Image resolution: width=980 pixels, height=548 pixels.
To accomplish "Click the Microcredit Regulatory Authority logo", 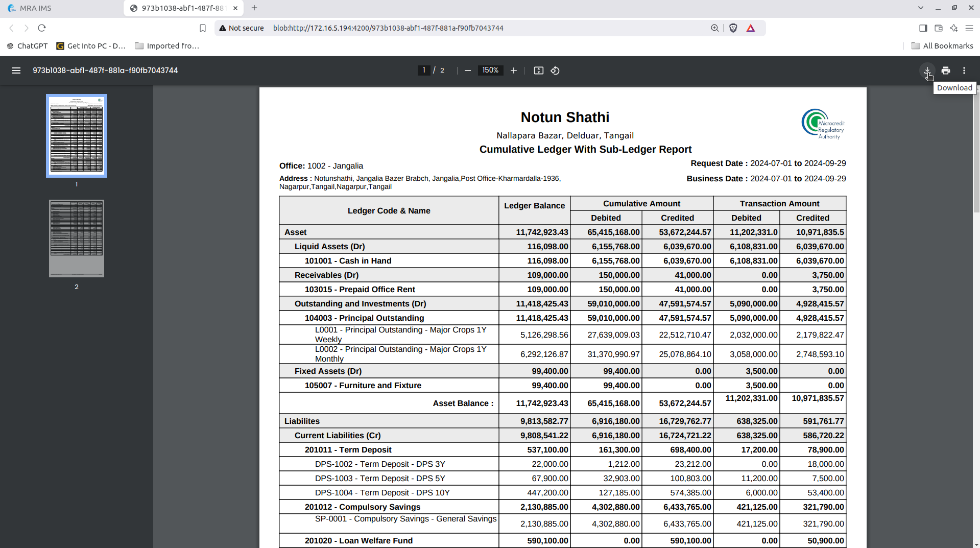I will (x=823, y=124).
